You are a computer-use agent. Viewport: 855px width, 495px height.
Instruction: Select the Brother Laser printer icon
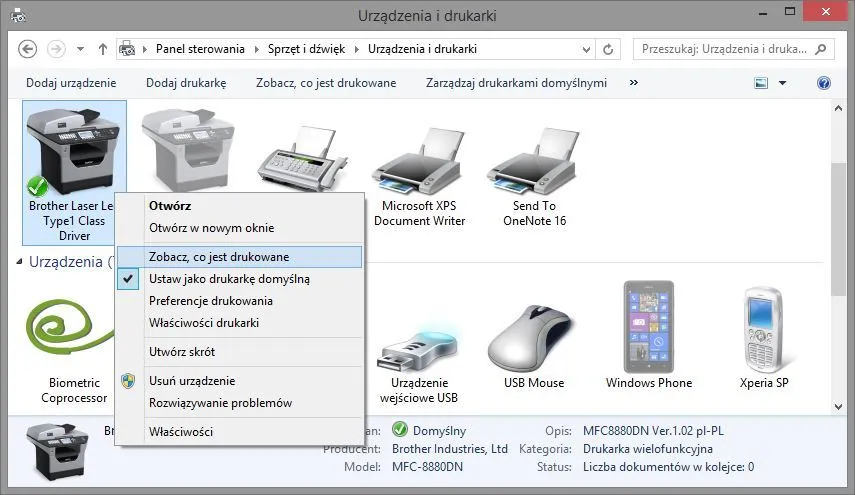click(x=74, y=150)
